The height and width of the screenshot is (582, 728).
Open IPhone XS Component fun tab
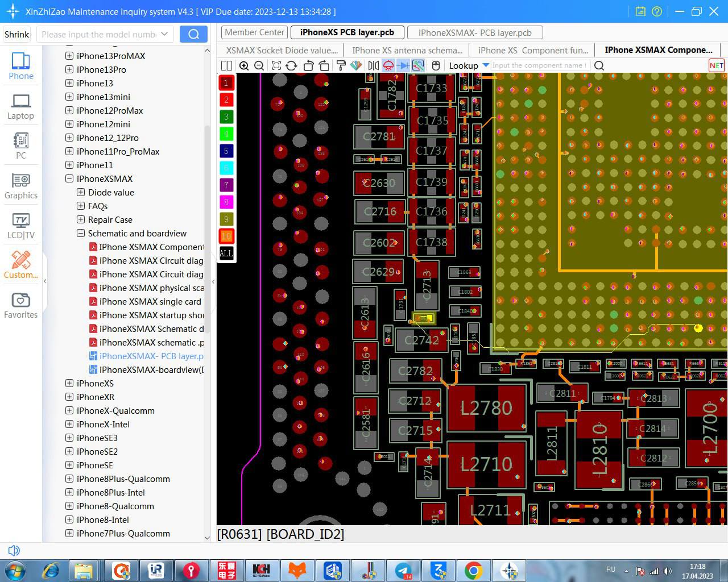click(533, 50)
